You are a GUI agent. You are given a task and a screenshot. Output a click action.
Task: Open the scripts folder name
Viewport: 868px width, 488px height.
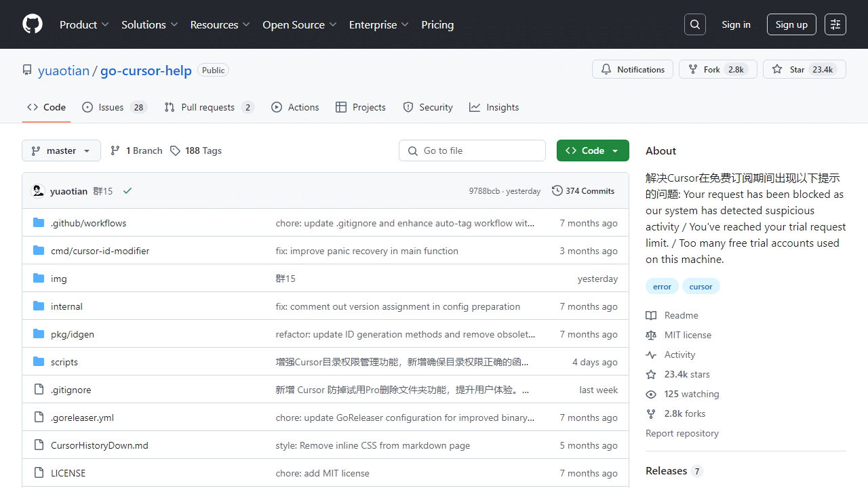(64, 362)
